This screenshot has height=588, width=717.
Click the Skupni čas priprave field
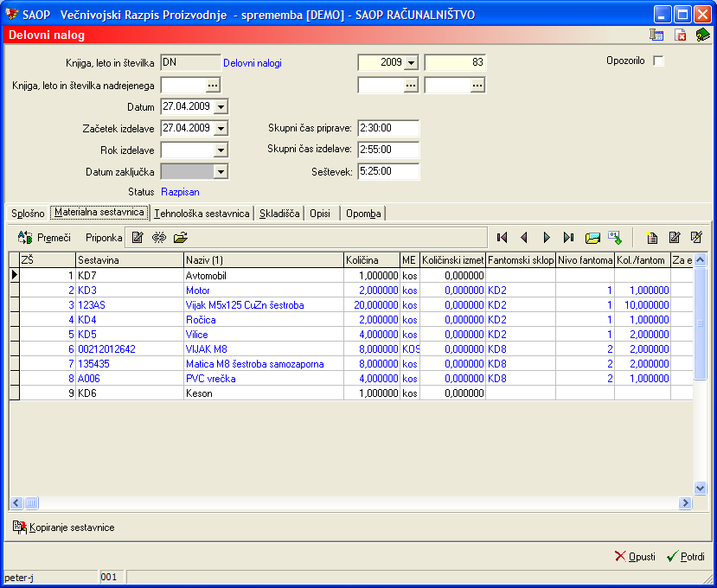point(387,128)
